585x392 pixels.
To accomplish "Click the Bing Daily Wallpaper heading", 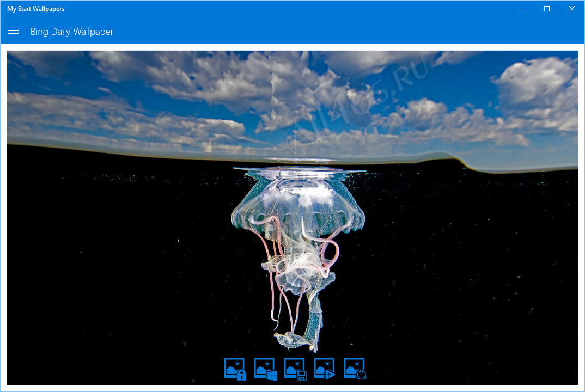I will pos(72,32).
